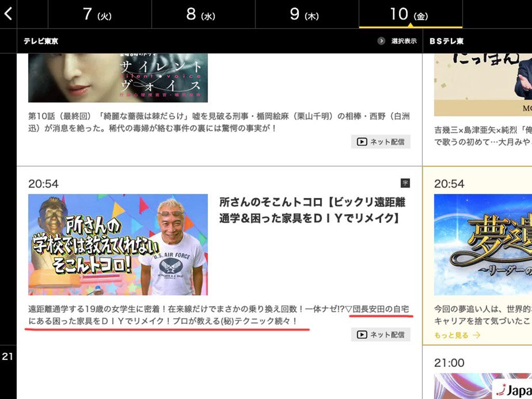Select the 7 (火) date tab
This screenshot has height=399, width=532.
point(99,14)
